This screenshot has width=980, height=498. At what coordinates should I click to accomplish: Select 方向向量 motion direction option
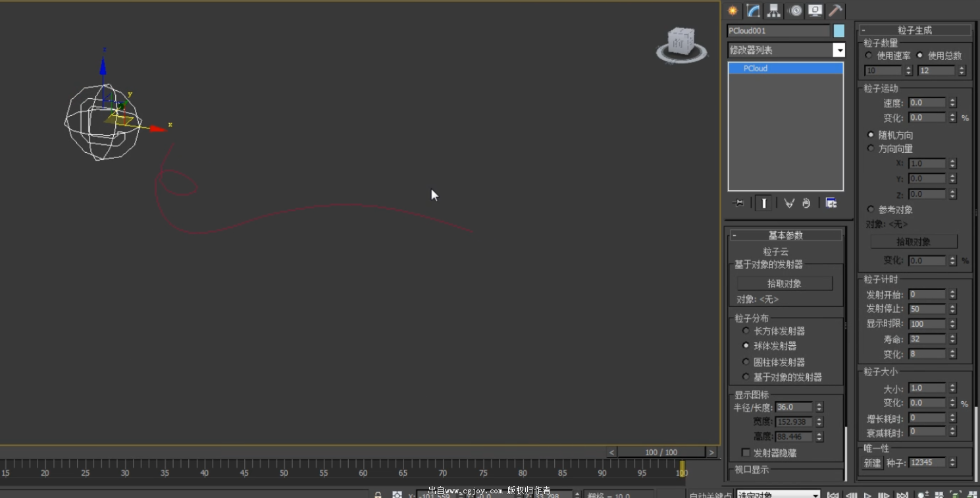coord(871,149)
